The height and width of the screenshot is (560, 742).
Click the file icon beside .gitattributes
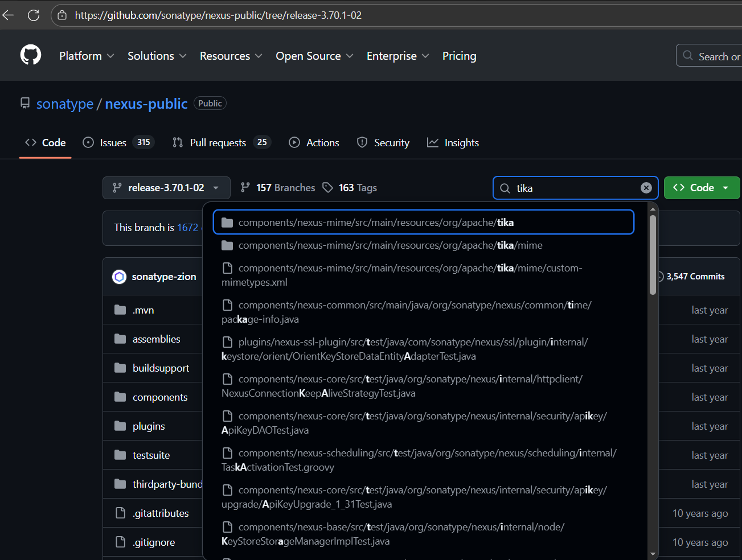(120, 513)
